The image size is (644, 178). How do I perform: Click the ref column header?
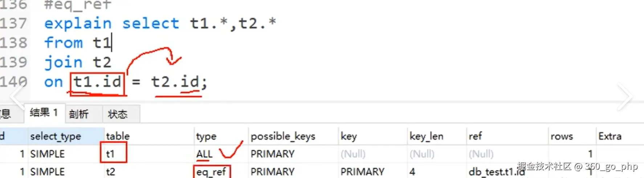pos(475,136)
